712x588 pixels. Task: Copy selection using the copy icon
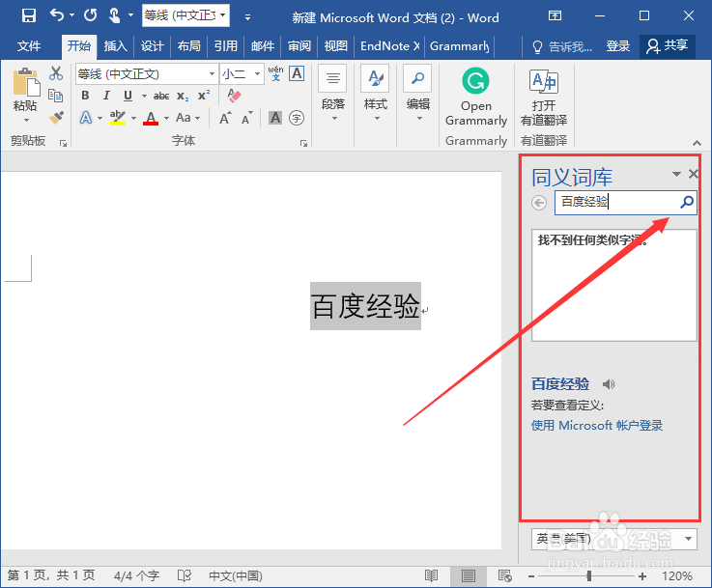point(55,96)
